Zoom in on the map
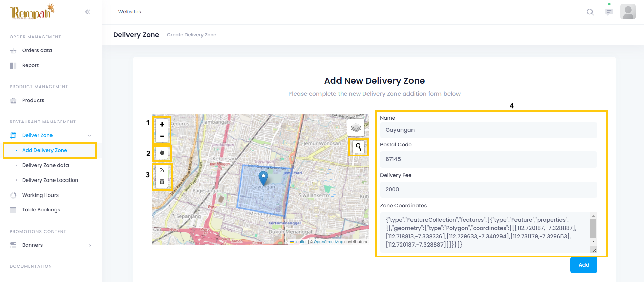 [162, 125]
